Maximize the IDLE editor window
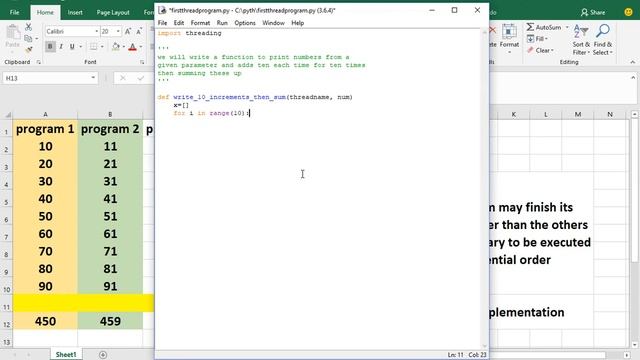The image size is (640, 360). [454, 10]
